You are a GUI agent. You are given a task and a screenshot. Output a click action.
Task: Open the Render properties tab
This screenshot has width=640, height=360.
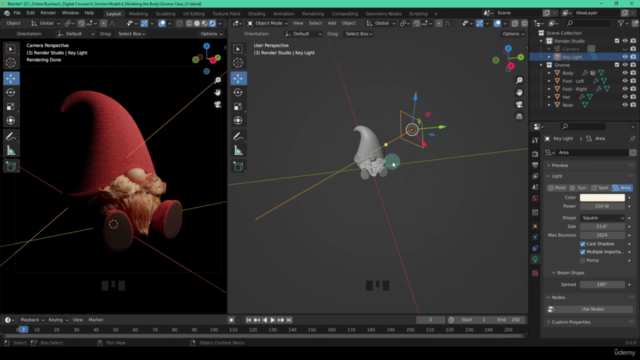(x=535, y=154)
